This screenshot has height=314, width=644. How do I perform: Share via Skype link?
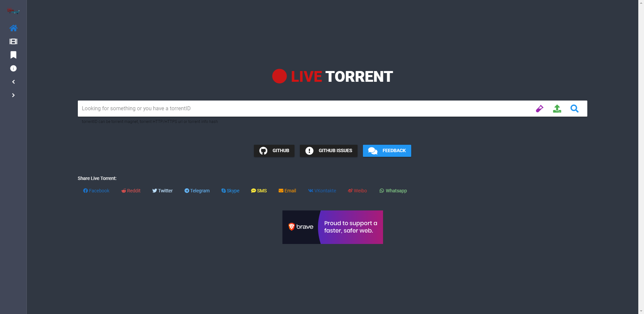point(230,191)
